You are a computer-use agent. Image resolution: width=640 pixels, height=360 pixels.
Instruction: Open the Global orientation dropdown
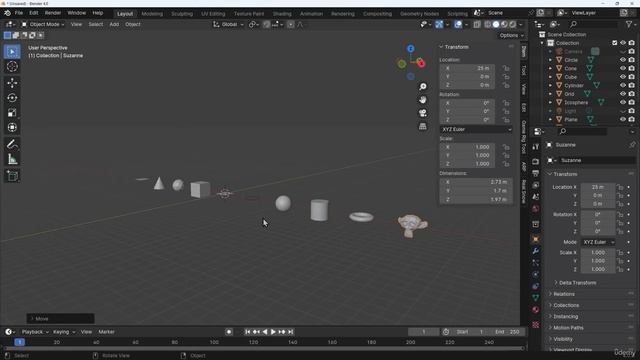[229, 24]
